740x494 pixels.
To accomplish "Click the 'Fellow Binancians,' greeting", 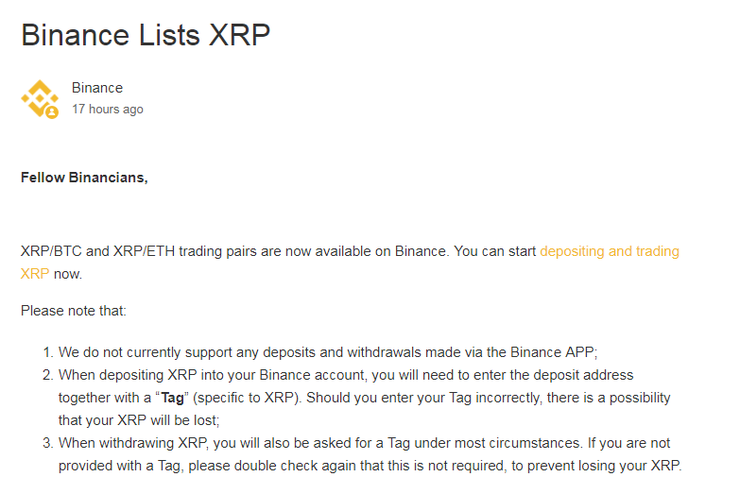I will pyautogui.click(x=84, y=177).
